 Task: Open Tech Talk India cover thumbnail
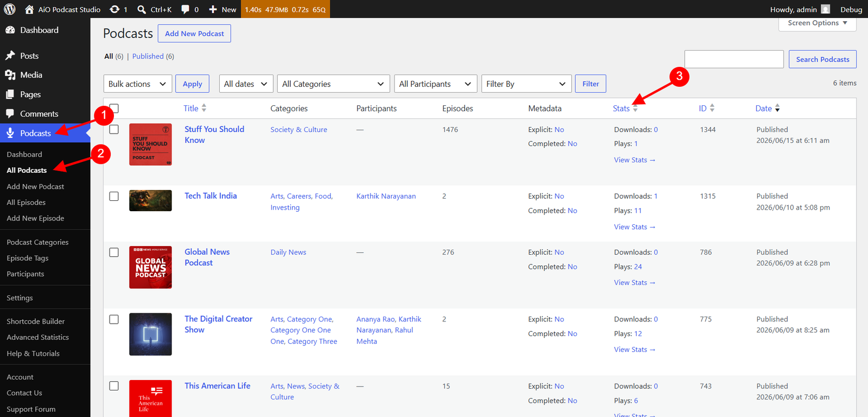click(x=150, y=201)
